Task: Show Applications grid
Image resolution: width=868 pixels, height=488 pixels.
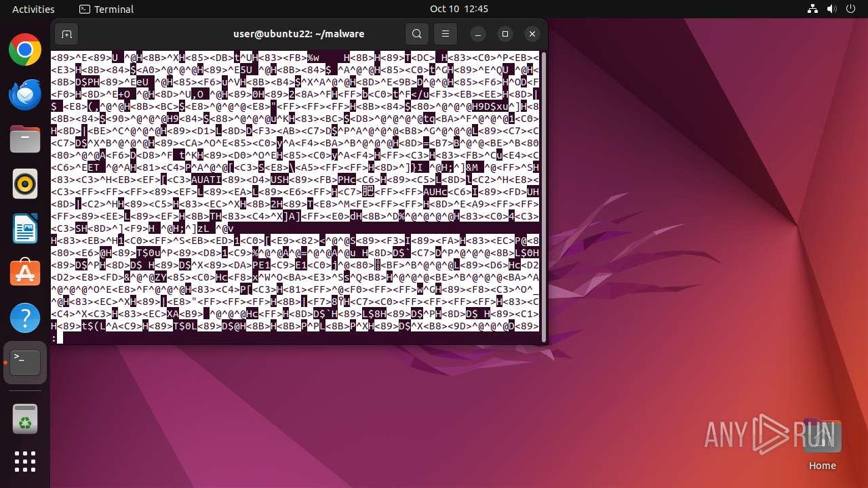Action: tap(25, 462)
